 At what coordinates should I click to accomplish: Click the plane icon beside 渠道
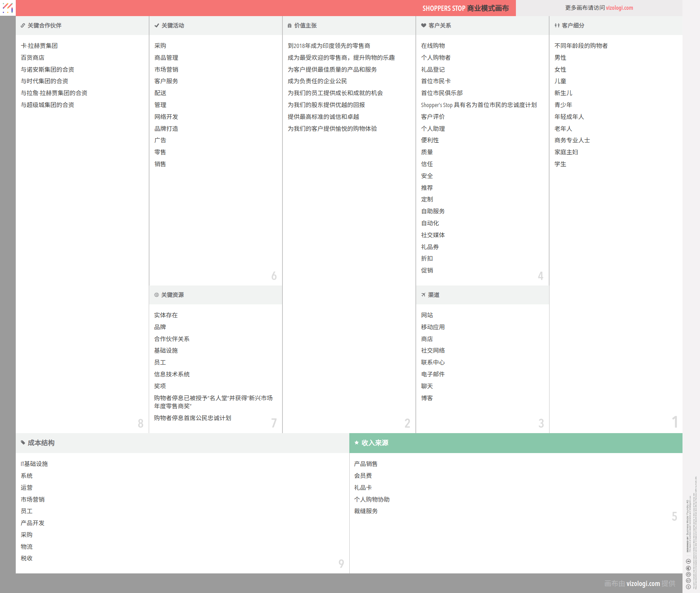[x=423, y=295]
